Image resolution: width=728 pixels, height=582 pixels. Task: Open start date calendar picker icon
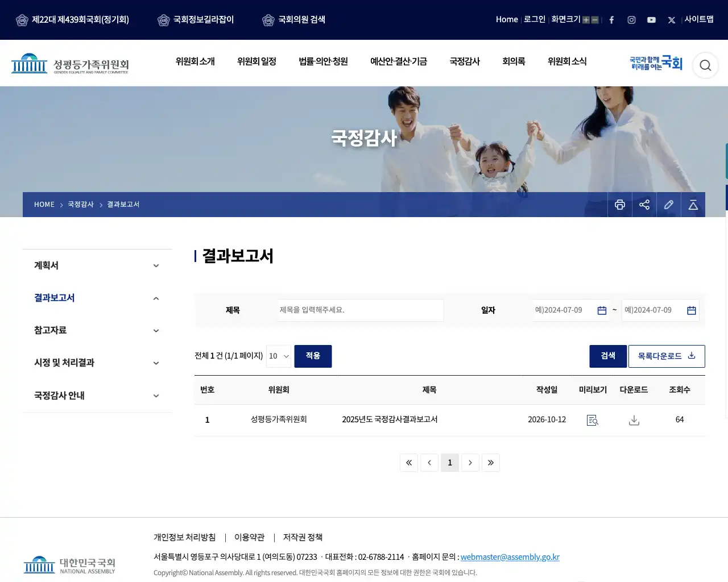coord(602,310)
